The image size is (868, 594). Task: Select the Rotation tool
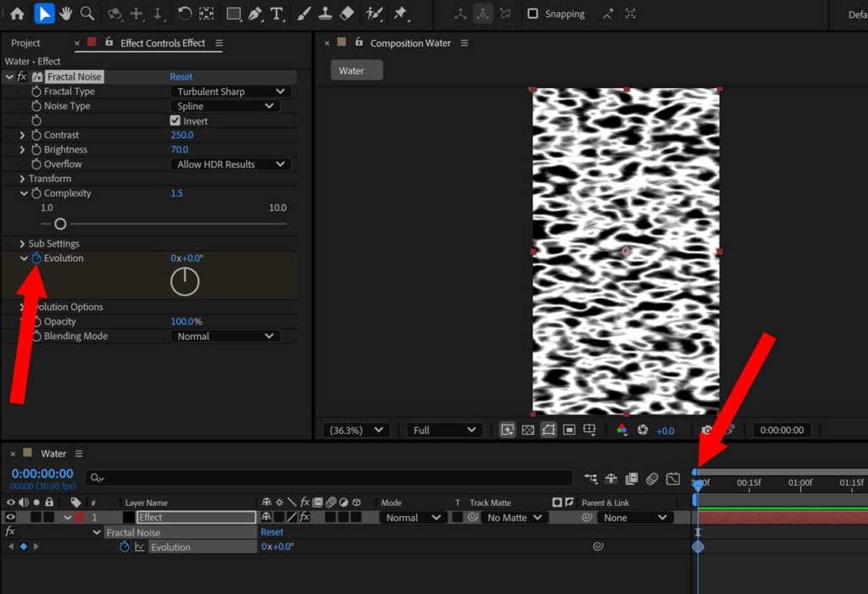(x=185, y=14)
